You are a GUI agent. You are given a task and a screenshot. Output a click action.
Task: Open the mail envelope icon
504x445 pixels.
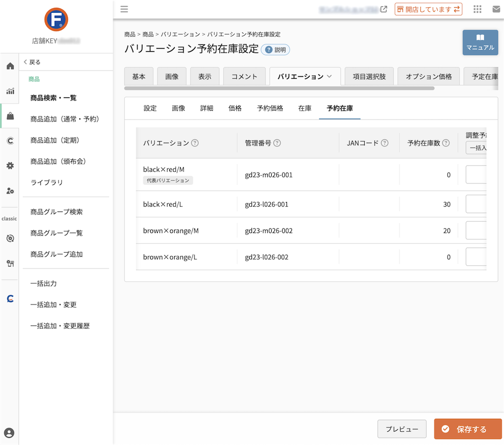point(496,9)
